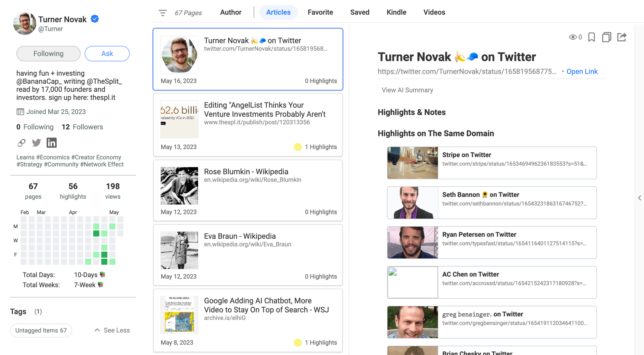Open Turner's Twitter profile icon
Screen dimensions: 644x355
[x=36, y=143]
